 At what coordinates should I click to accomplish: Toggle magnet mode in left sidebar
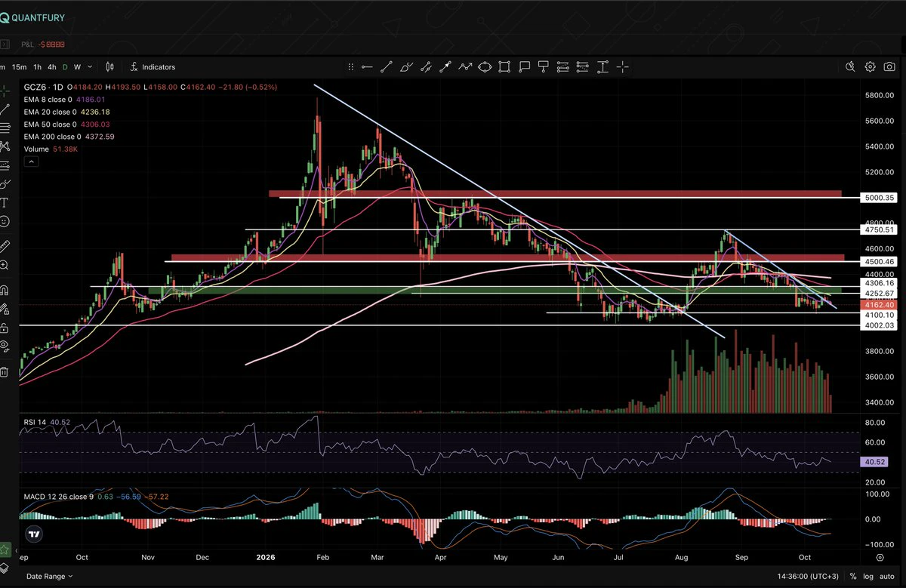pyautogui.click(x=5, y=290)
